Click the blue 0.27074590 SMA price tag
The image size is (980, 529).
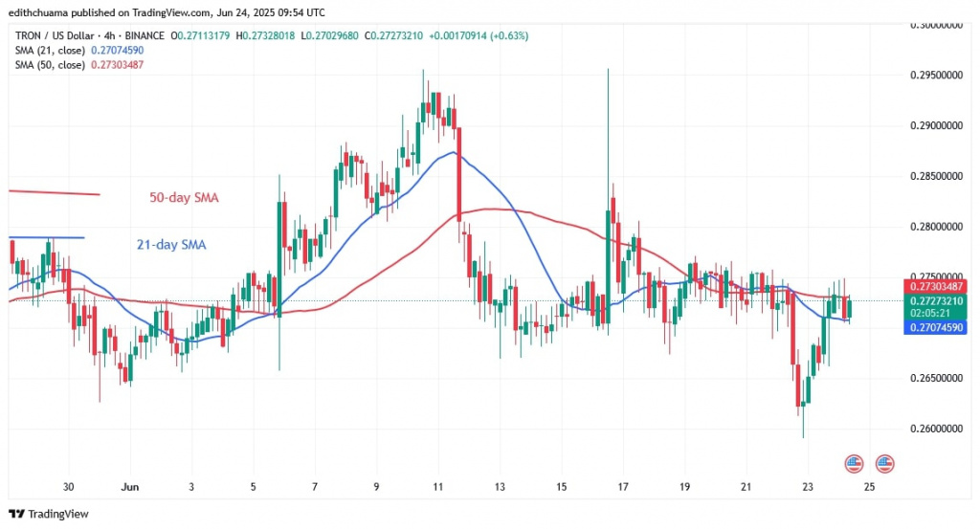[x=938, y=326]
